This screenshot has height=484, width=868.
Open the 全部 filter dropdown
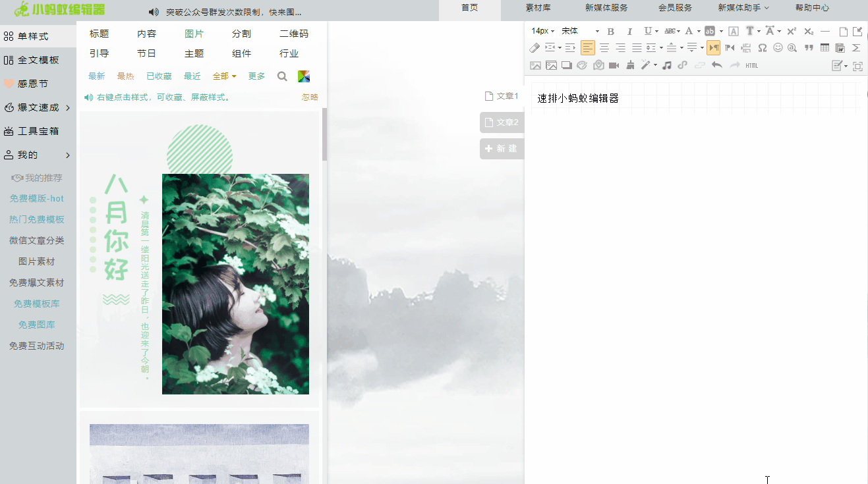click(223, 76)
